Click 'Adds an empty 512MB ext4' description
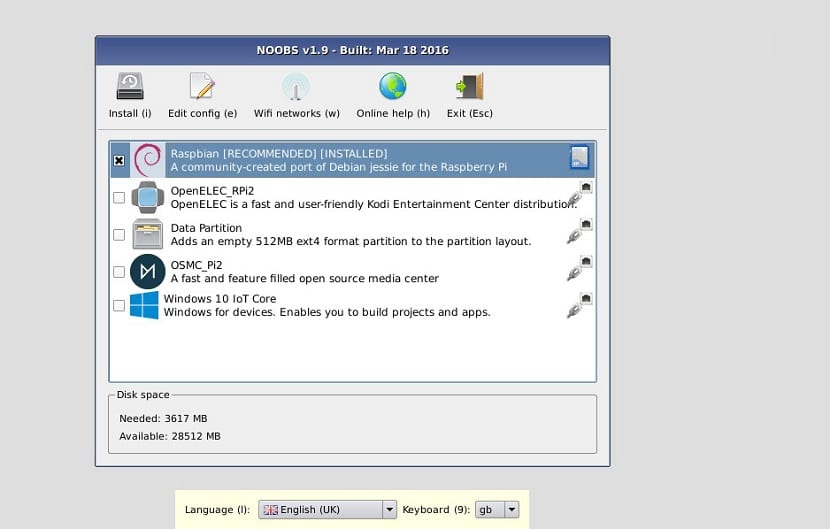Viewport: 830px width, 529px height. 350,241
